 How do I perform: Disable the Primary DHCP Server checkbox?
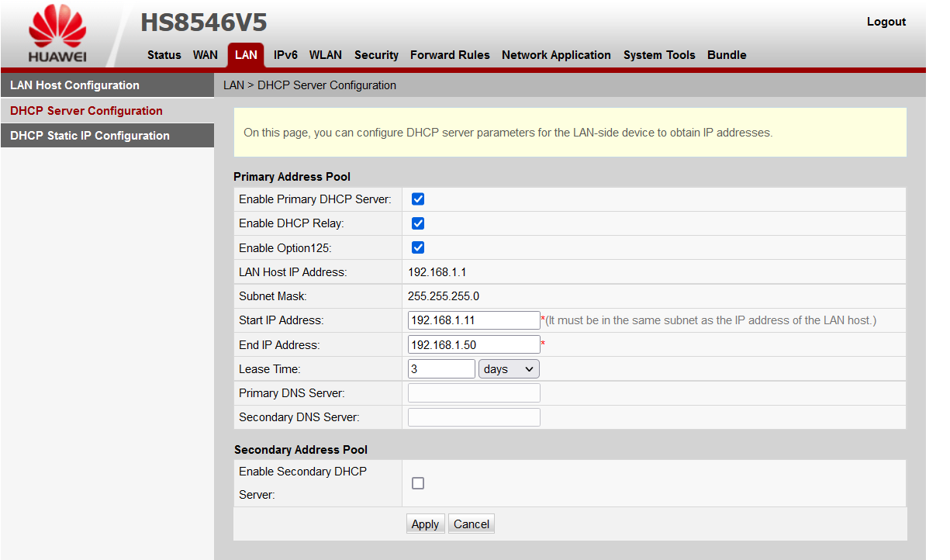pos(418,199)
